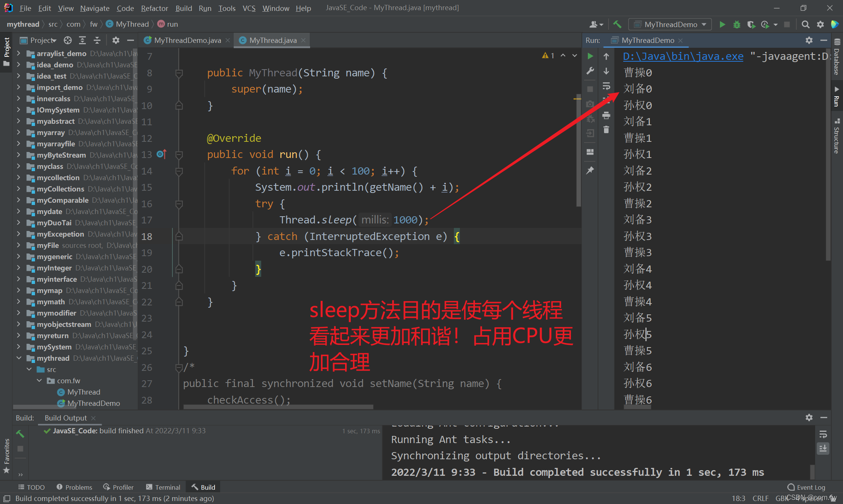Collapse the mythread module tree node
The width and height of the screenshot is (843, 504).
19,358
